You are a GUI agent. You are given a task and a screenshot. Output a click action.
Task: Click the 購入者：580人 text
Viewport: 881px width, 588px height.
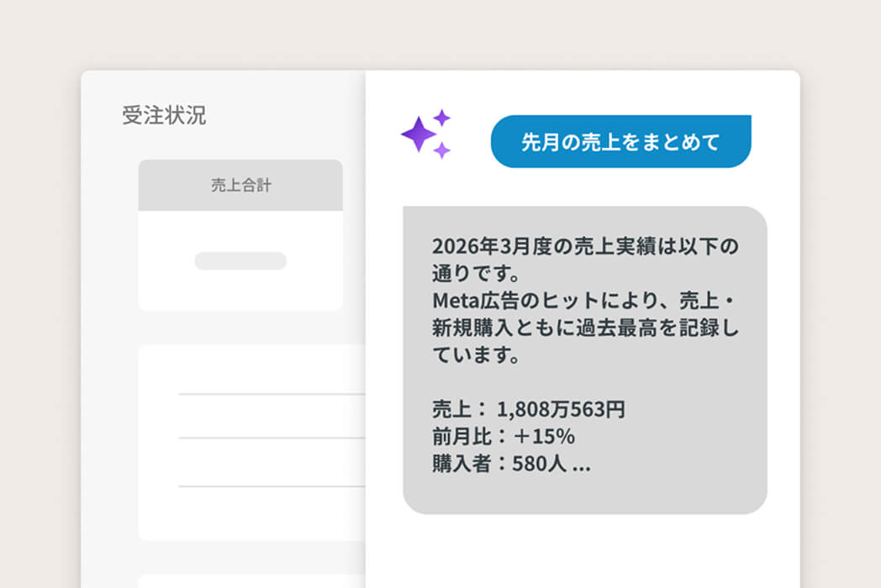tap(499, 464)
